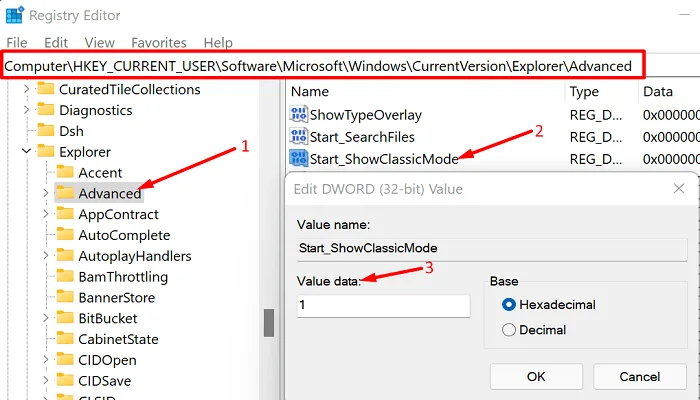Select the ShowTypeOverlay value name
Screen dimensions: 700x400
(366, 115)
